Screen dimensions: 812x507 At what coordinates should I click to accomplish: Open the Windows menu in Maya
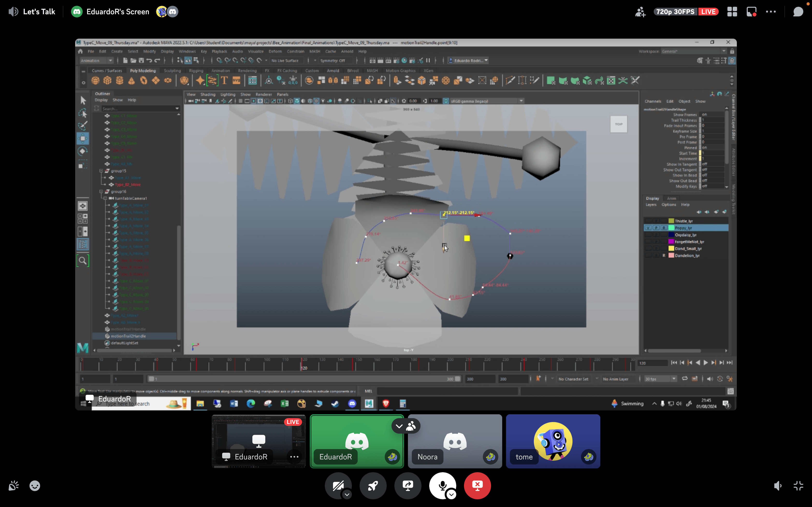[x=187, y=51]
